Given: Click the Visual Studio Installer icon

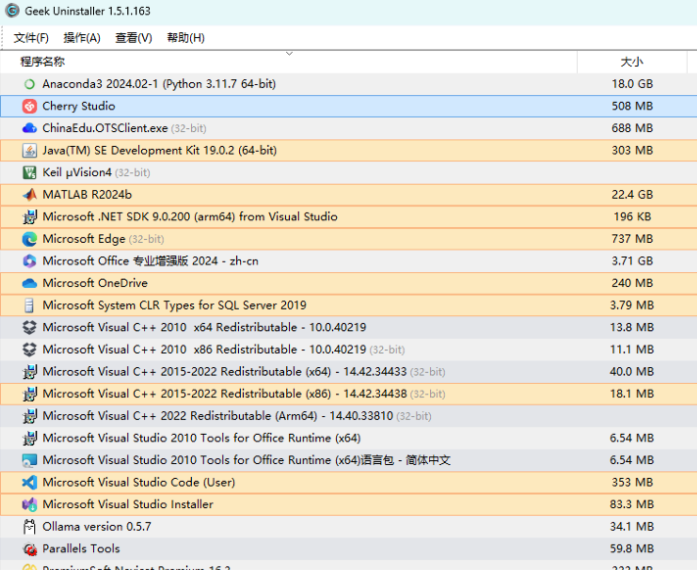Looking at the screenshot, I should pos(29,505).
